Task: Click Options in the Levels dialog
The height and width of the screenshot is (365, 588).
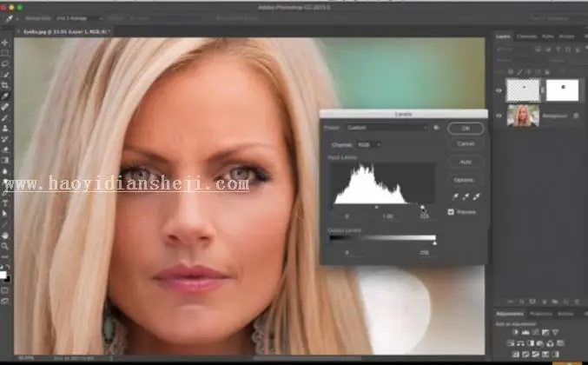Action: [465, 180]
